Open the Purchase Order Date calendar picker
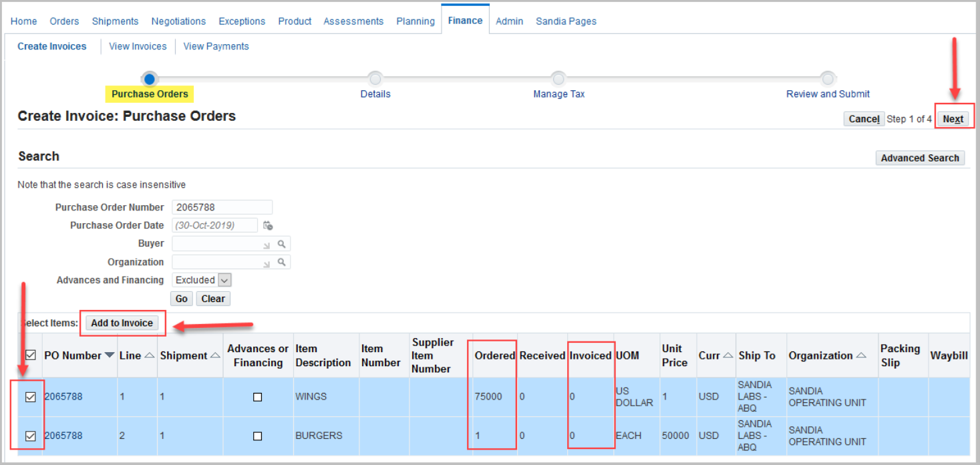 pos(268,225)
